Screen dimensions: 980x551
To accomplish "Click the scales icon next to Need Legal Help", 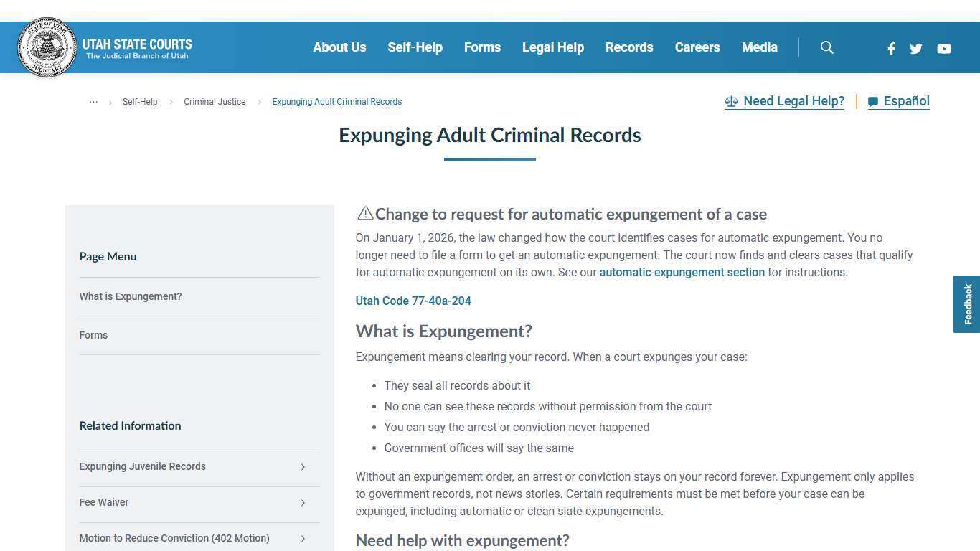I will pyautogui.click(x=732, y=101).
